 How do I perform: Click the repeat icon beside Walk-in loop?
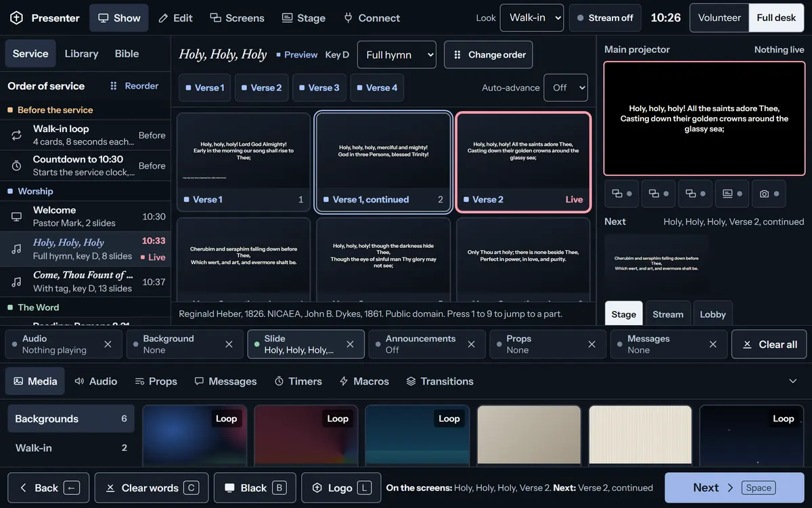click(16, 135)
